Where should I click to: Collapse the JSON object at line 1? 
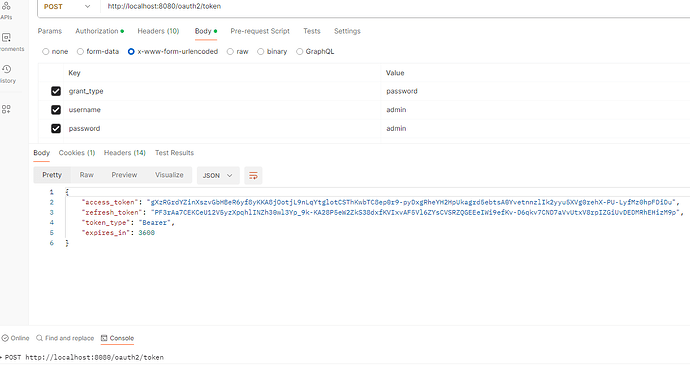67,192
